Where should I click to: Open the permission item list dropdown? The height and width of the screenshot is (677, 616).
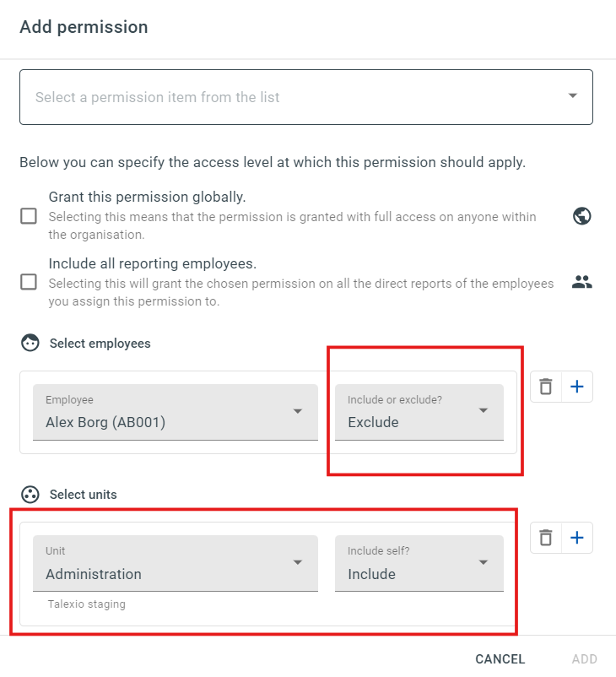click(x=306, y=97)
